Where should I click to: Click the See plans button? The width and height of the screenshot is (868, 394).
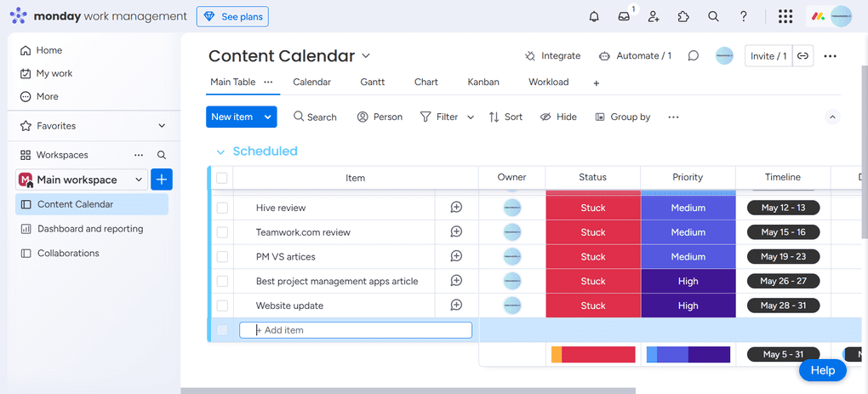[232, 16]
